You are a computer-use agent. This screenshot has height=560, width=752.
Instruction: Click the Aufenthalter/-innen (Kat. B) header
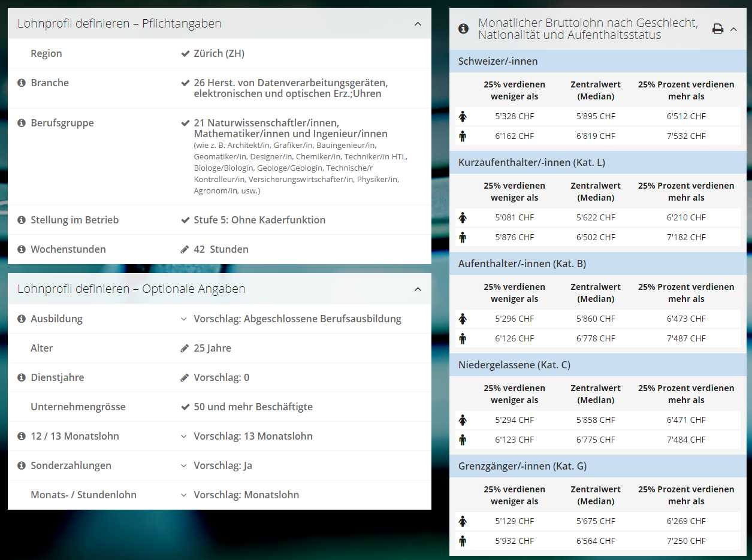[598, 264]
